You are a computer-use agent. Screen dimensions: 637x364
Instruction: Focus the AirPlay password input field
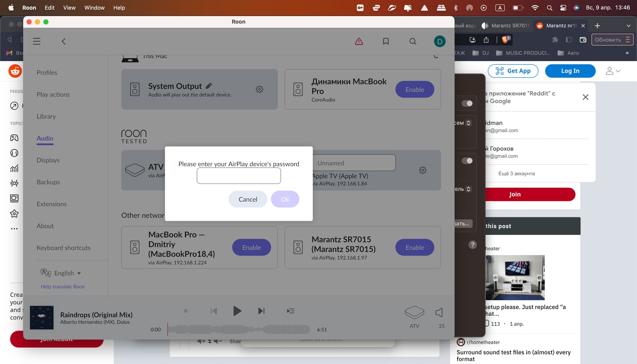point(239,176)
